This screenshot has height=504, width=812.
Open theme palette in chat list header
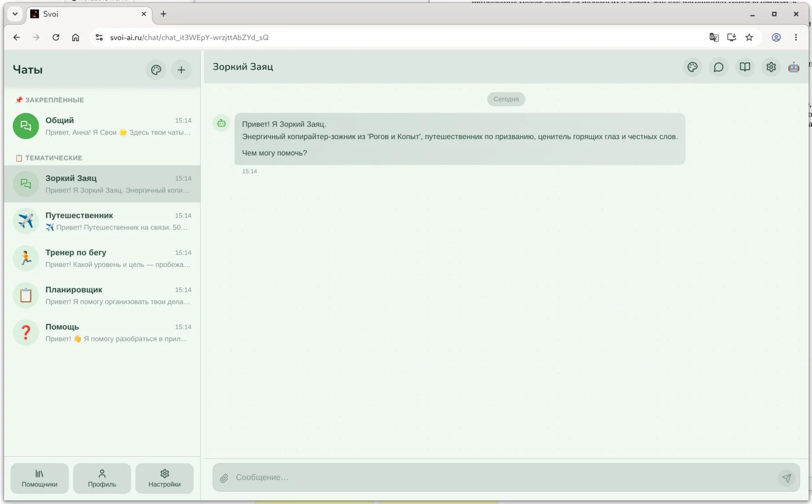pyautogui.click(x=156, y=70)
